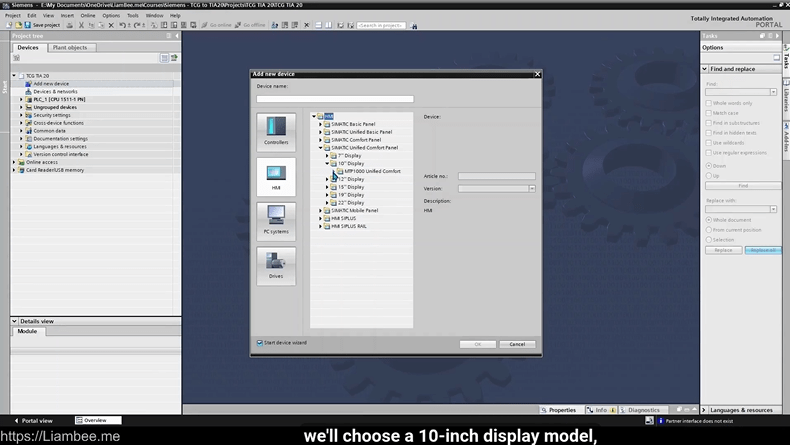Enable the Whole words only checkbox
The image size is (790, 445).
tap(709, 103)
